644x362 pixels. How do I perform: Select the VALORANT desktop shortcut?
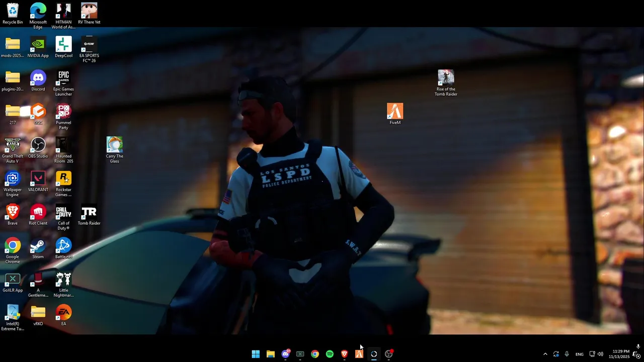(38, 182)
